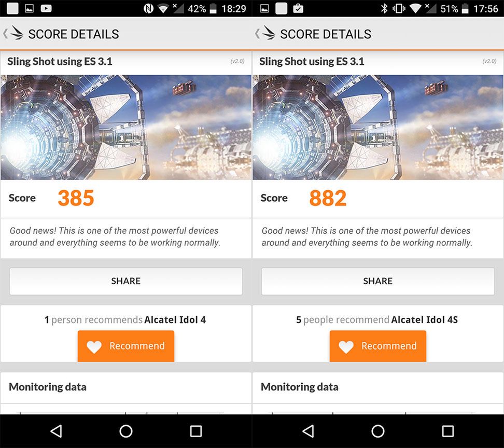The width and height of the screenshot is (504, 448).
Task: Tap Android back button on left phone
Action: (x=56, y=431)
